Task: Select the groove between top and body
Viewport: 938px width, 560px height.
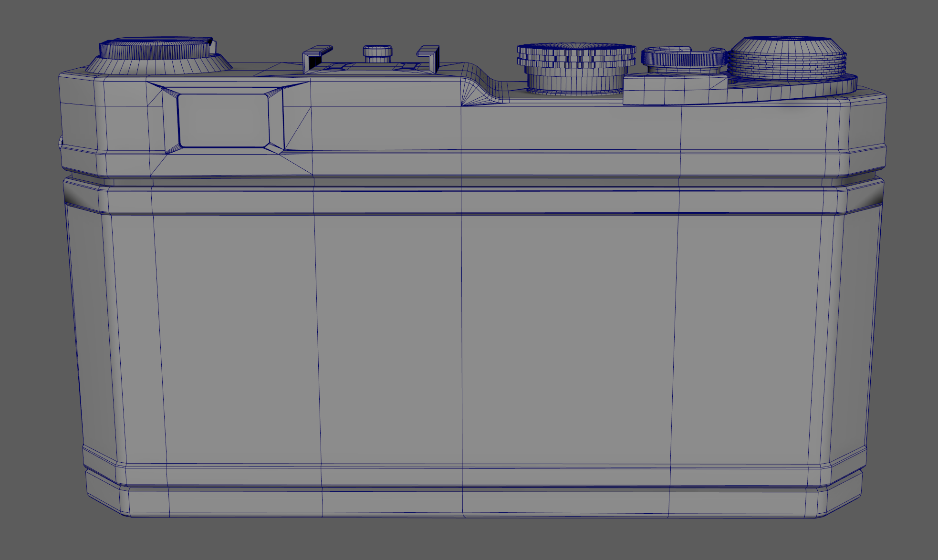Action: click(x=382, y=182)
